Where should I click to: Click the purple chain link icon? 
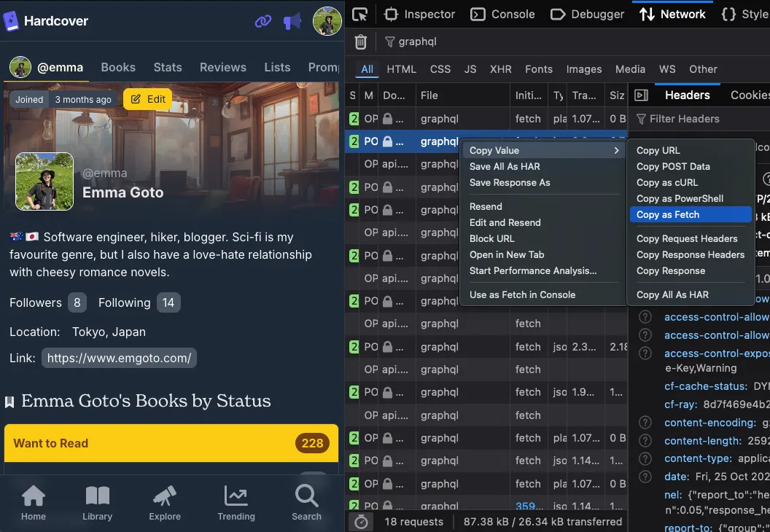pyautogui.click(x=262, y=21)
